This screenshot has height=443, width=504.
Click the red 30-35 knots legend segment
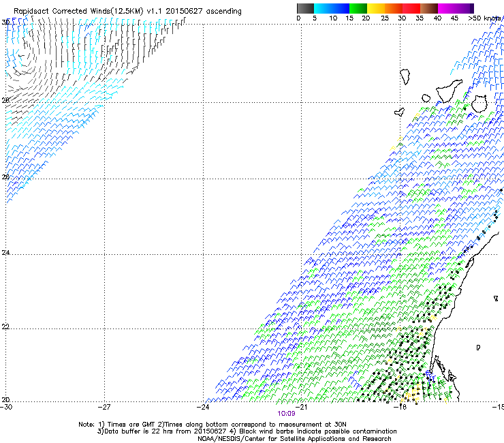[x=411, y=8]
